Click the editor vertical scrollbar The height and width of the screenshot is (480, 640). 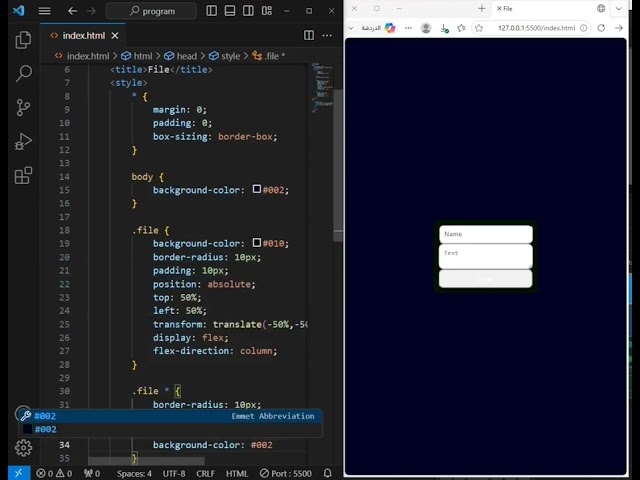[338, 165]
